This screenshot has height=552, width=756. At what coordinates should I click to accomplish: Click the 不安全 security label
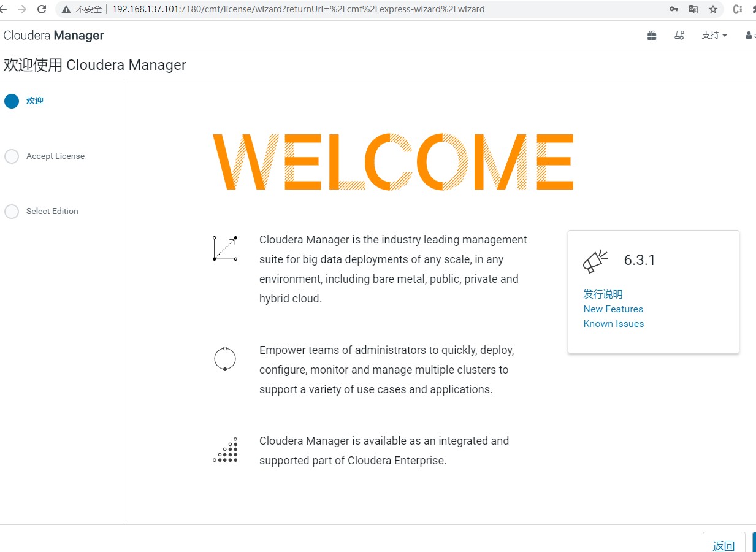[x=89, y=9]
